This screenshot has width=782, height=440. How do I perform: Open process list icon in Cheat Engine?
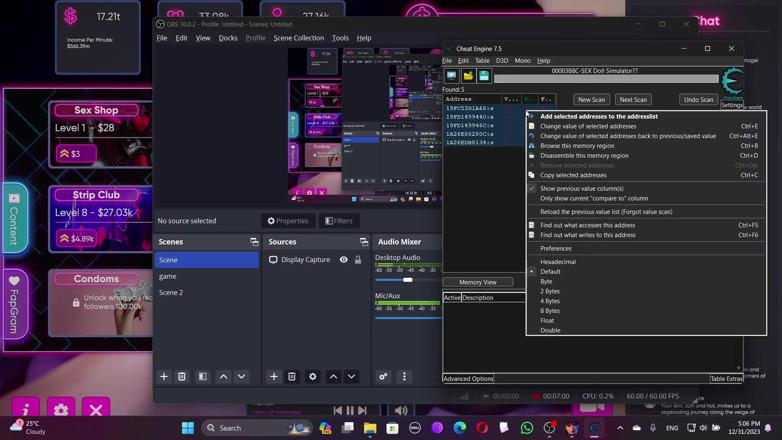451,76
